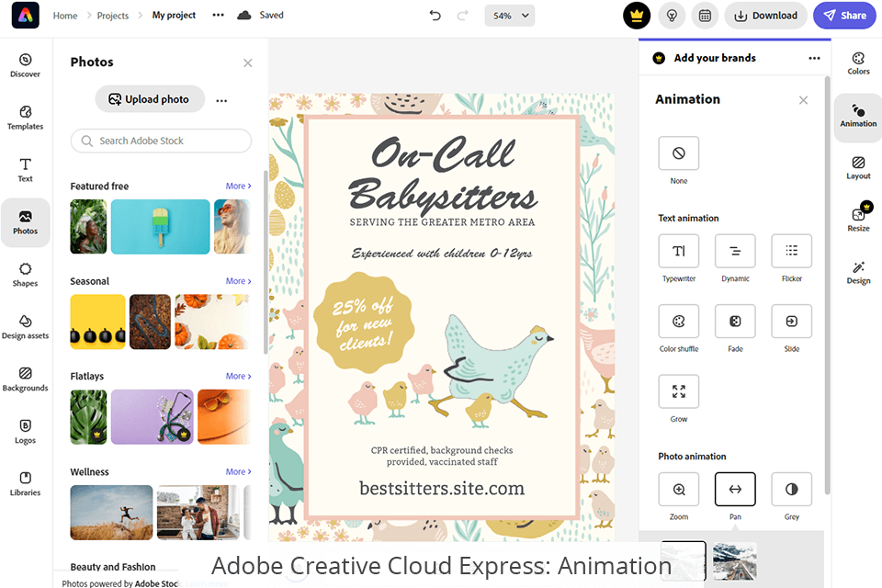The image size is (882, 588).
Task: Open the Add your brands ellipsis menu
Action: [814, 58]
